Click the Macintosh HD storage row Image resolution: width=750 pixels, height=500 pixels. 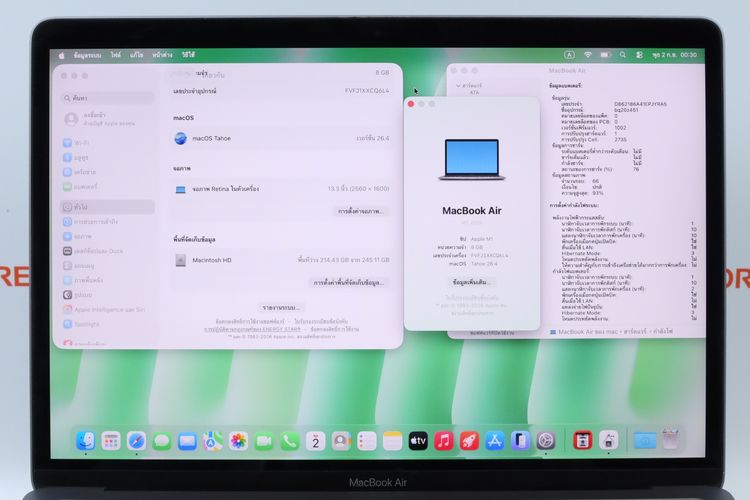point(281,260)
